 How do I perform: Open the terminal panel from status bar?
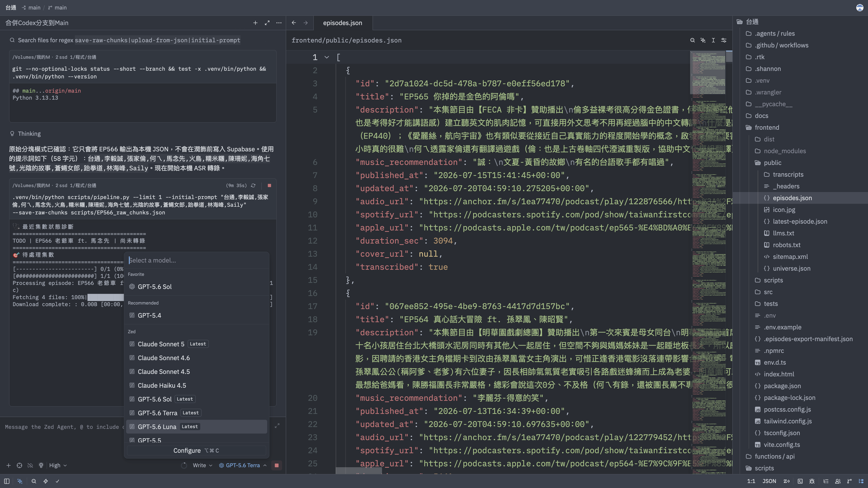coord(800,481)
